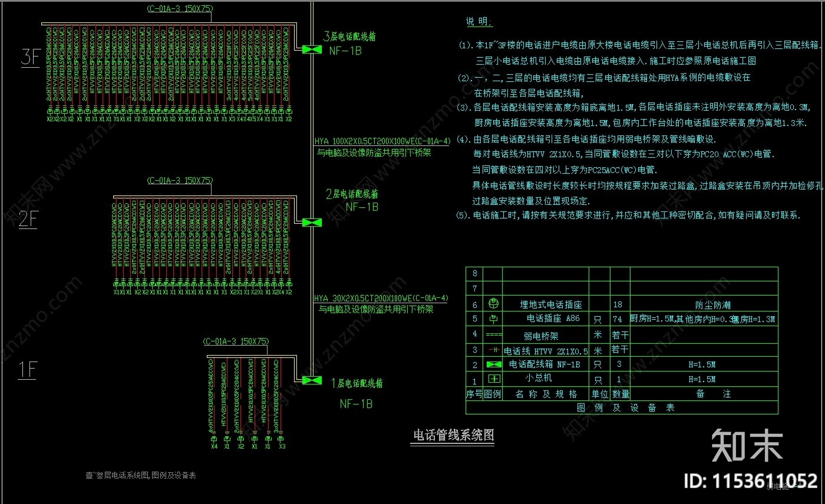Viewport: 825px width, 504px height.
Task: Click the 2F telephone distribution box symbol
Action: click(x=312, y=223)
